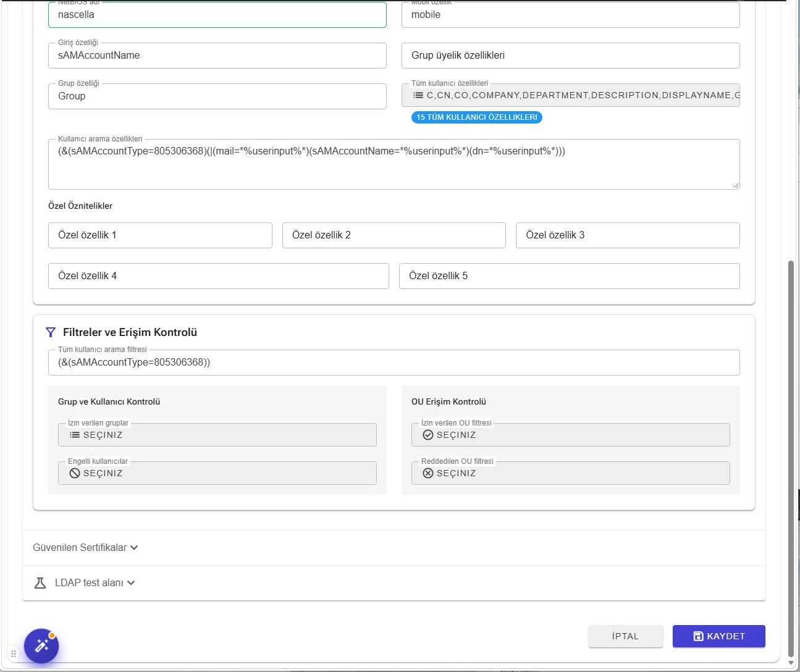Open the Tüm kullanıcı özellikleri list
Viewport: 800px width, 672px height.
[x=571, y=95]
